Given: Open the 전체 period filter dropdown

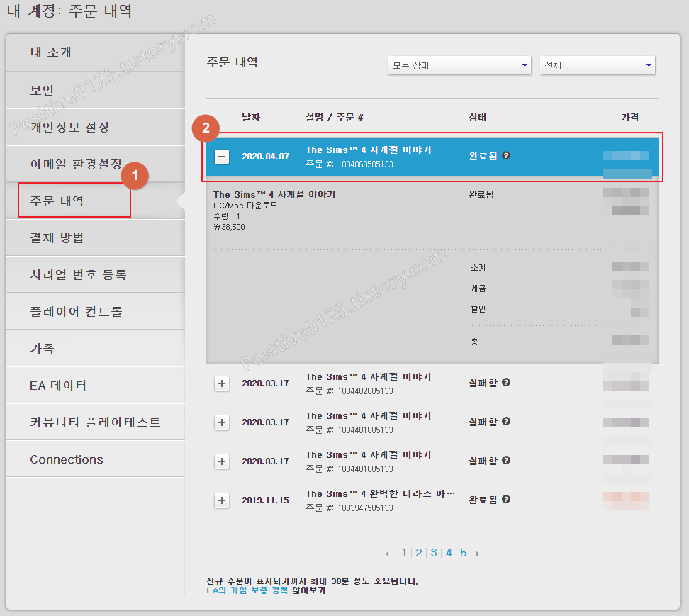Looking at the screenshot, I should (x=597, y=65).
